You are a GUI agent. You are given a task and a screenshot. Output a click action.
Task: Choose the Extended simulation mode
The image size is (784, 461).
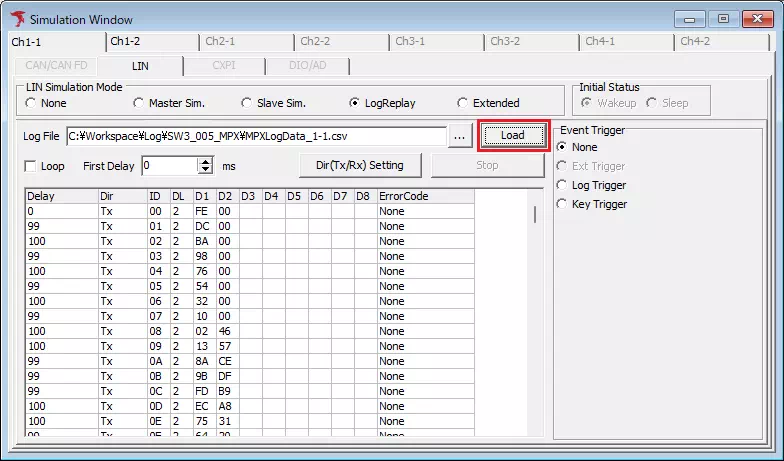(x=462, y=103)
